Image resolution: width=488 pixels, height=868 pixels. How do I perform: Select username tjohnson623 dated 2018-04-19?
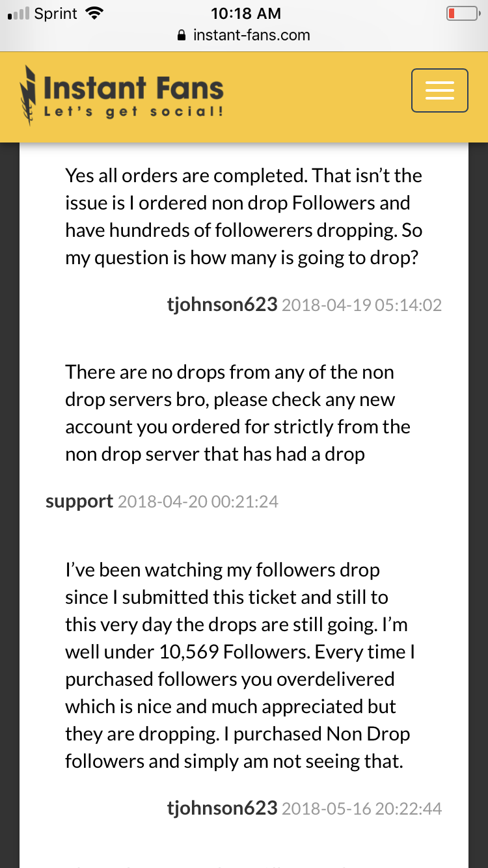(x=223, y=305)
